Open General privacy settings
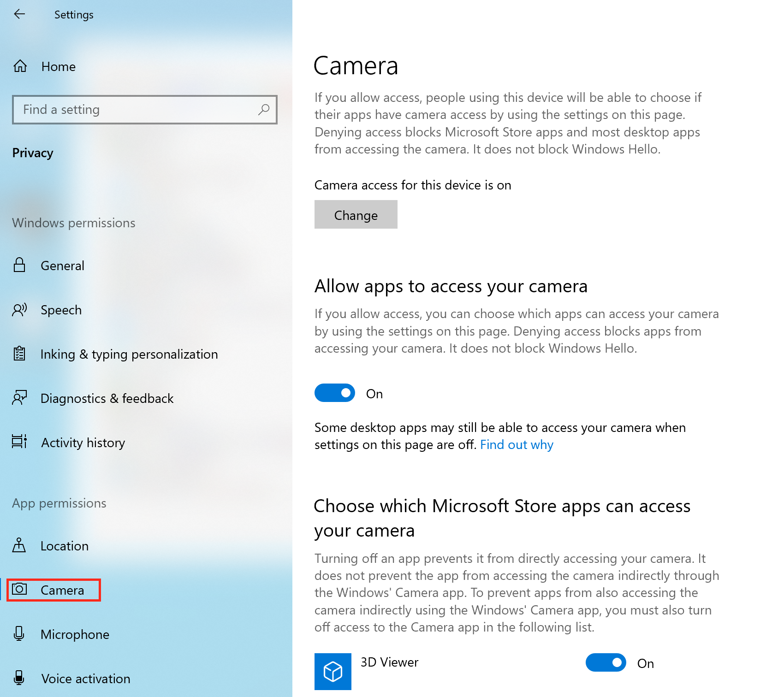The width and height of the screenshot is (784, 697). pyautogui.click(x=62, y=266)
